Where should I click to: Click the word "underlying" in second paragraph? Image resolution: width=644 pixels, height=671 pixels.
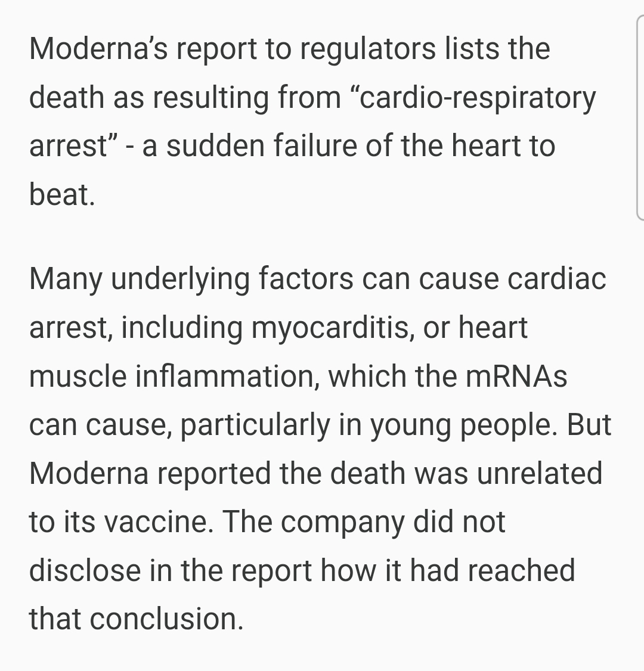pyautogui.click(x=180, y=279)
